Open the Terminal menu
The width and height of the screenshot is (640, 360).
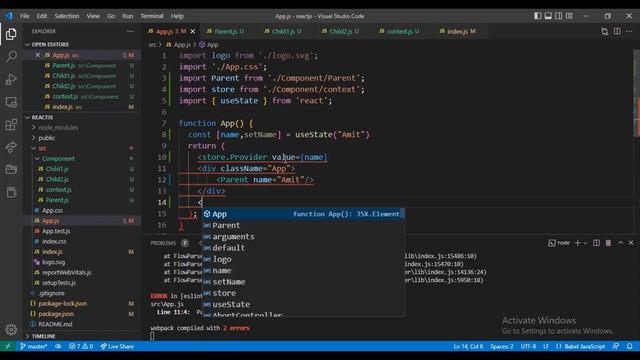[152, 16]
